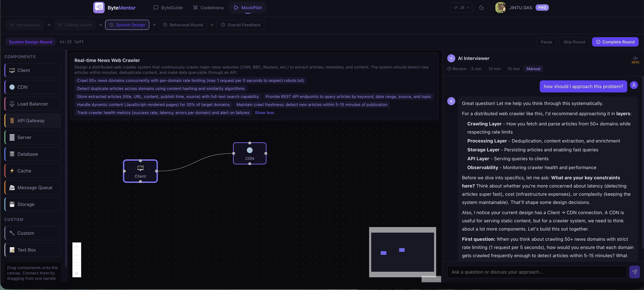Open the JS language selector dropdown

(461, 8)
